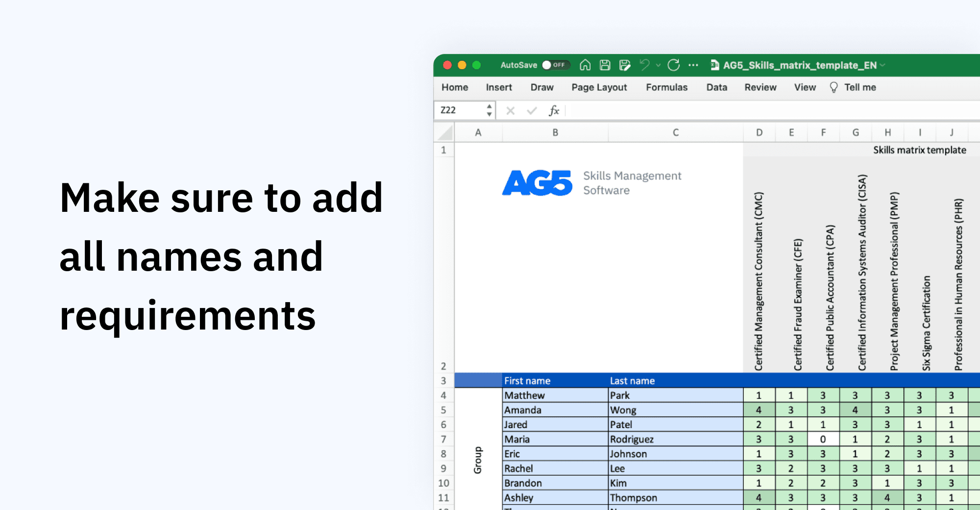Open more toolbar commands via ellipsis icon
Screen dimensions: 980x510
[694, 65]
